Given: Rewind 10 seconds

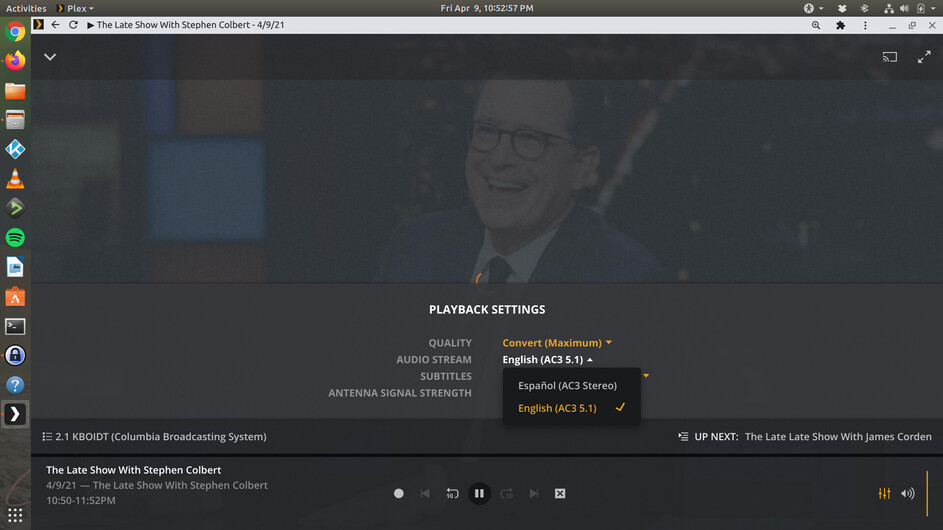Looking at the screenshot, I should point(452,493).
